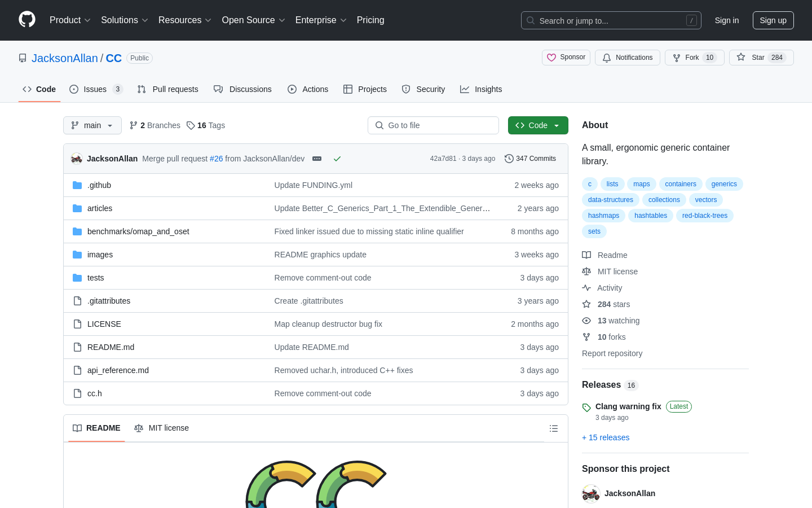This screenshot has height=508, width=812.
Task: Open "Map cleanup destructor bug fix" commit
Action: click(328, 324)
